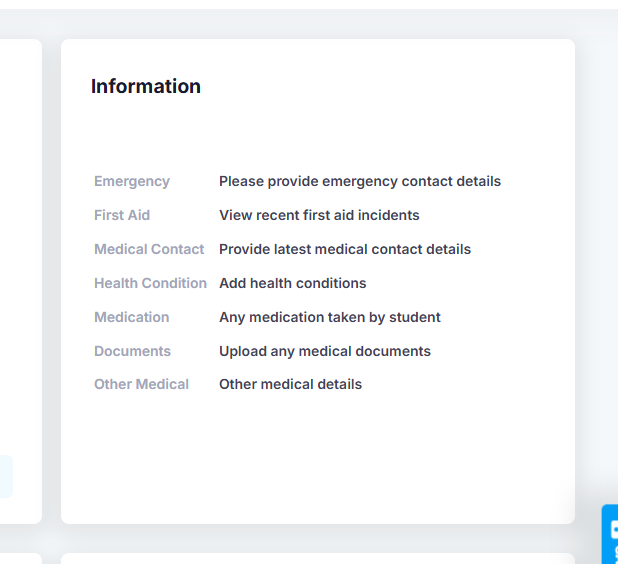Click 'Provide latest medical contact details'
618x564 pixels.
point(345,249)
